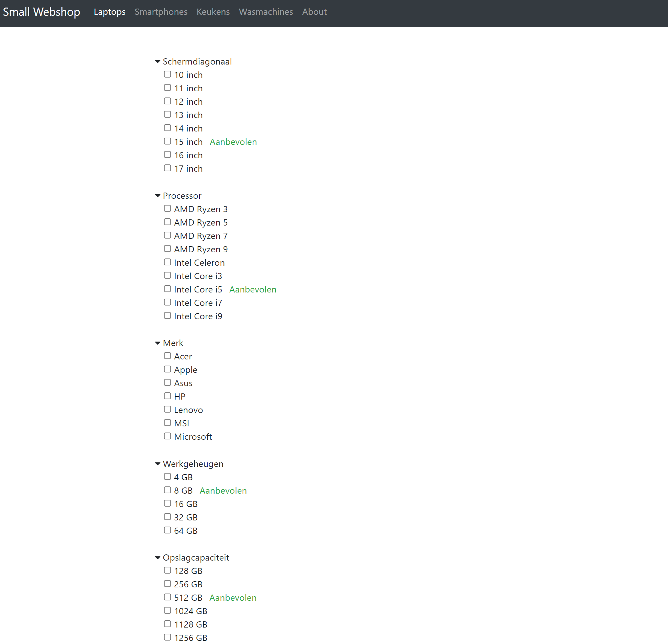Open the About page link

pyautogui.click(x=314, y=12)
